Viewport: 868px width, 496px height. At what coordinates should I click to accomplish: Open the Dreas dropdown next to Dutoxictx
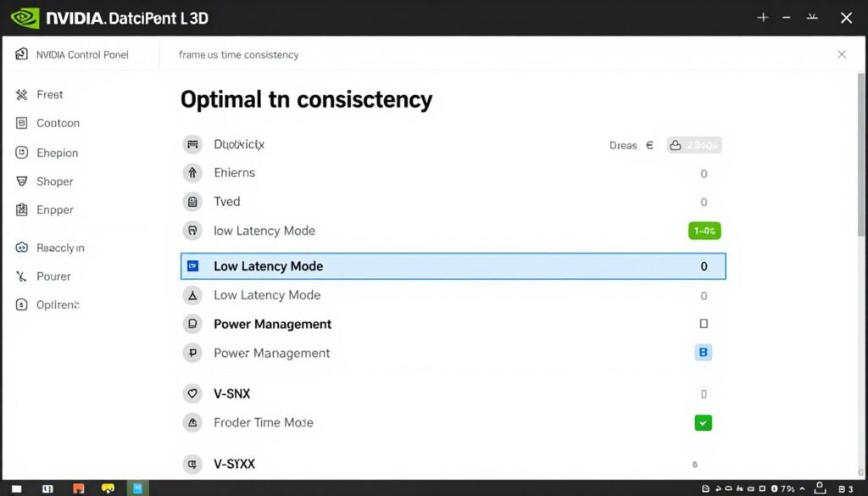coord(631,145)
